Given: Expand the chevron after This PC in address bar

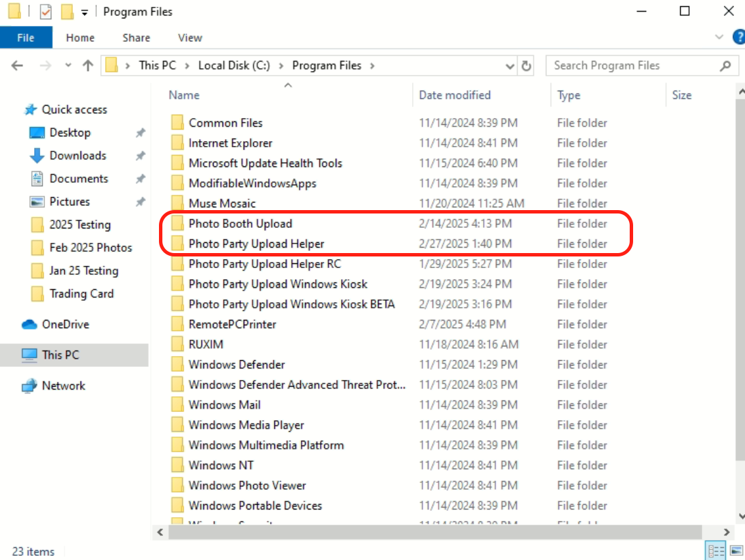Looking at the screenshot, I should click(187, 65).
